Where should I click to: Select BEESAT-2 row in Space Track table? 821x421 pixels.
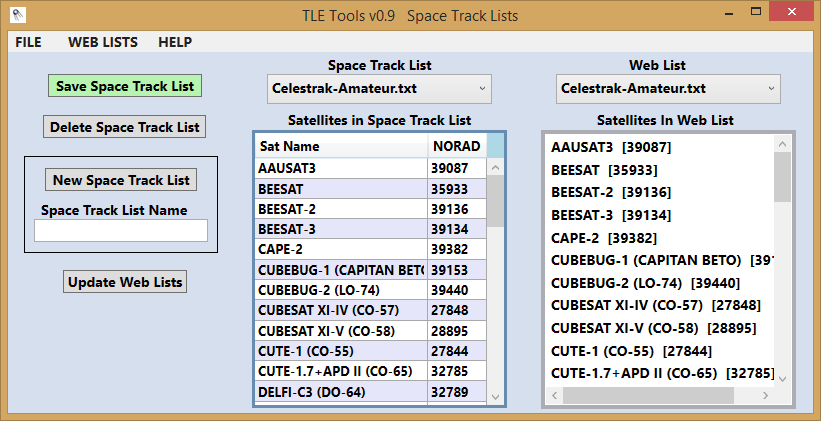click(x=371, y=209)
